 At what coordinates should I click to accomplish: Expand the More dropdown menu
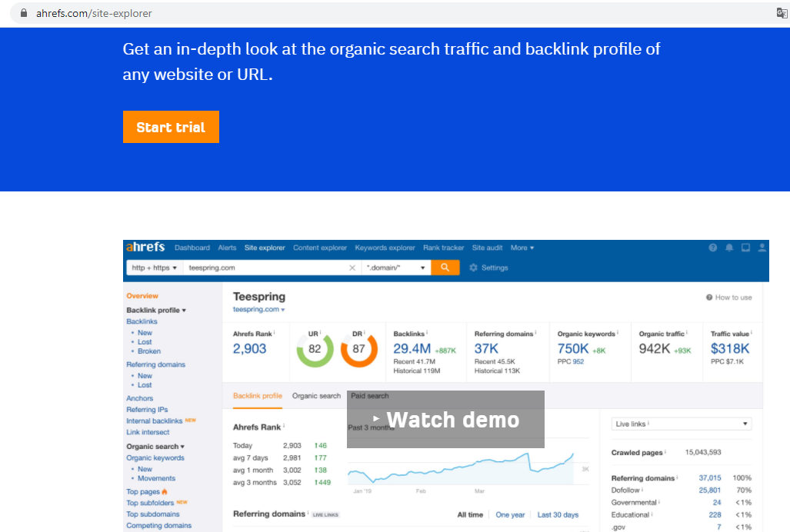[x=522, y=248]
